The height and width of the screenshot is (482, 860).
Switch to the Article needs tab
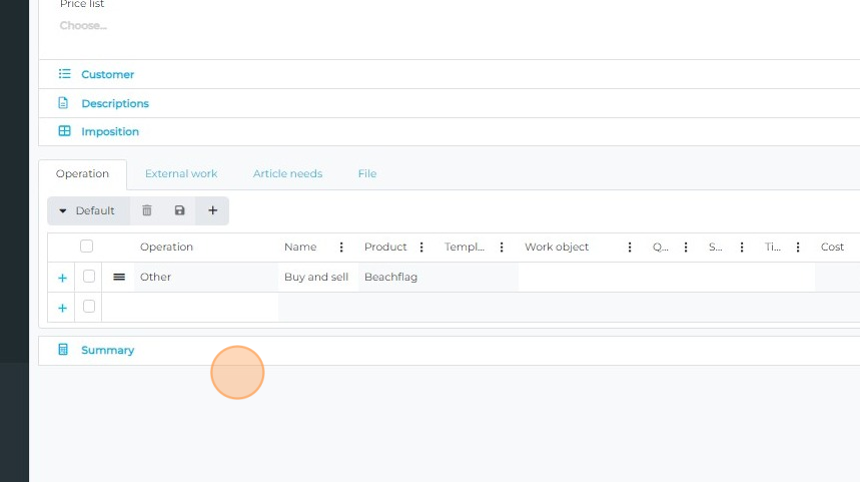(287, 174)
